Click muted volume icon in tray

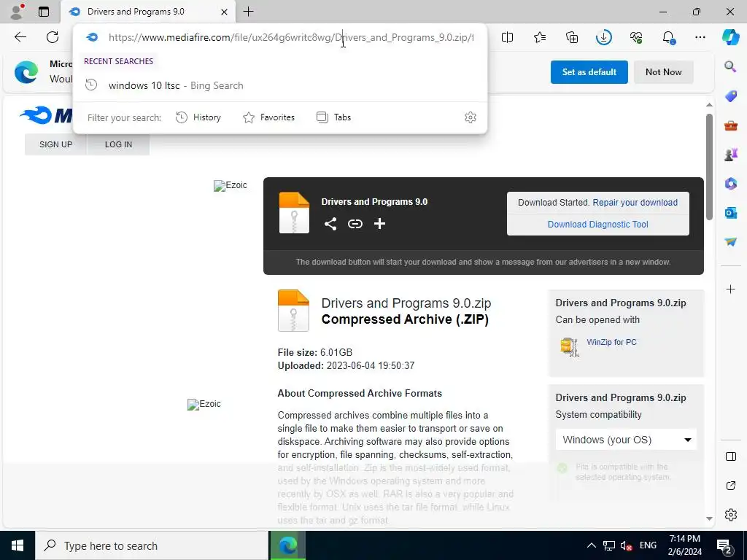point(627,545)
